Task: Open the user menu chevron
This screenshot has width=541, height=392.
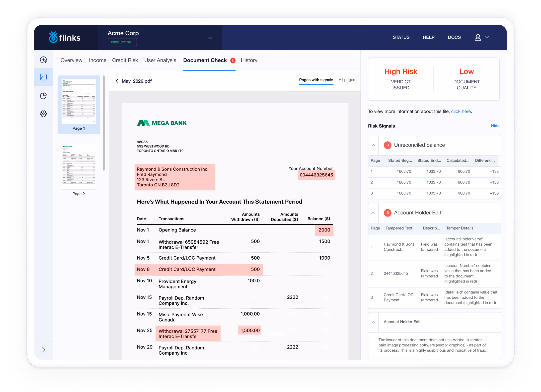Action: [487, 37]
